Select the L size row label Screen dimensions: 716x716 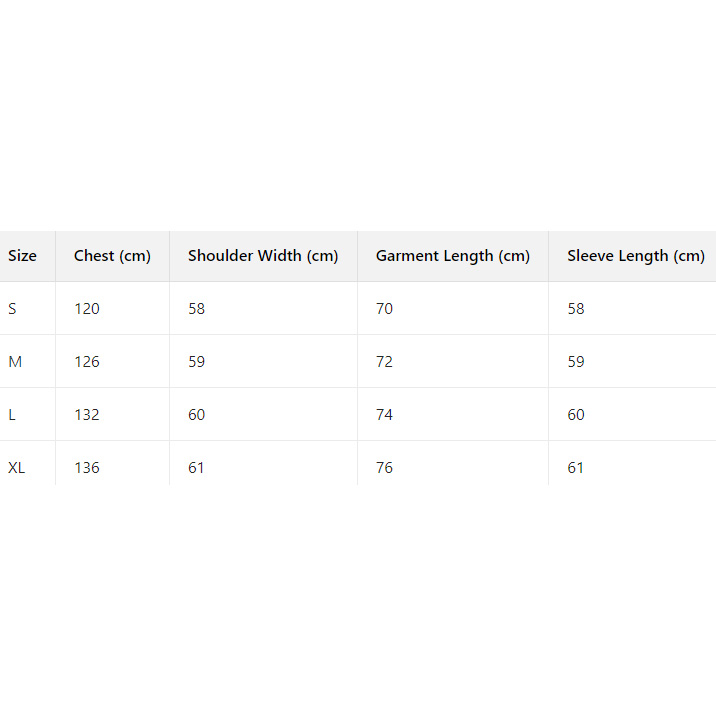click(x=12, y=415)
